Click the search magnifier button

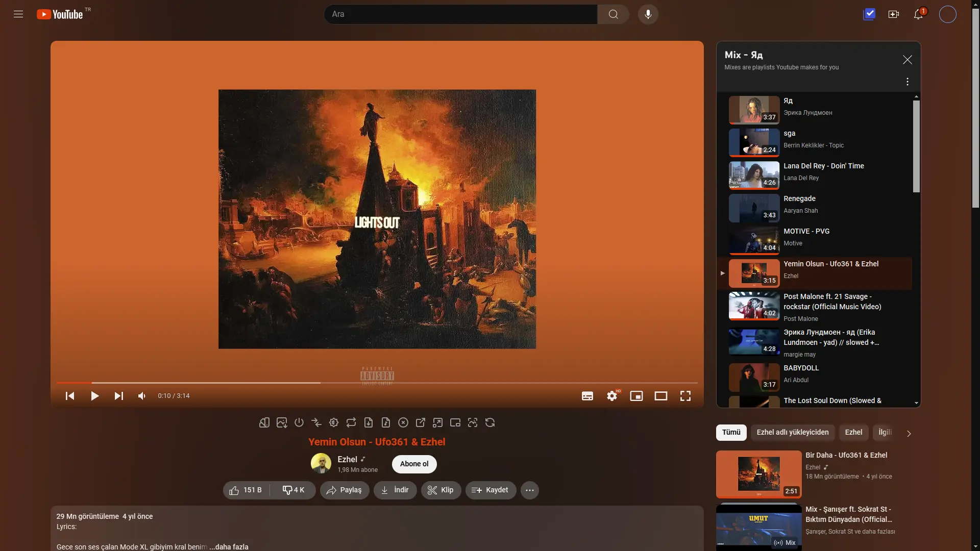[x=613, y=14]
